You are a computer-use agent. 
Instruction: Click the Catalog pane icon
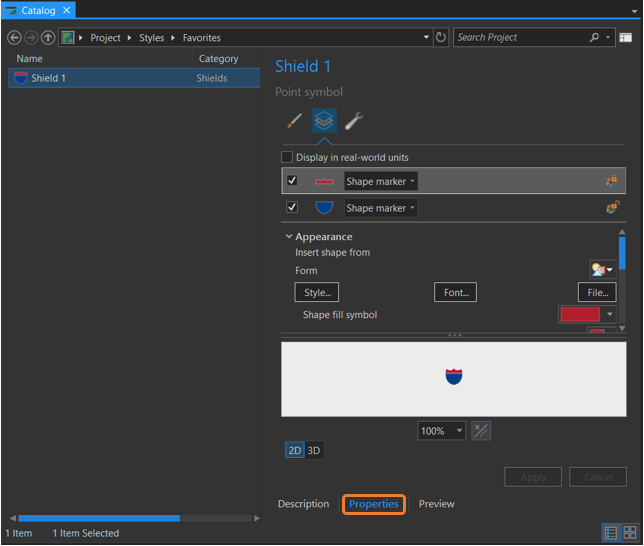tap(11, 10)
